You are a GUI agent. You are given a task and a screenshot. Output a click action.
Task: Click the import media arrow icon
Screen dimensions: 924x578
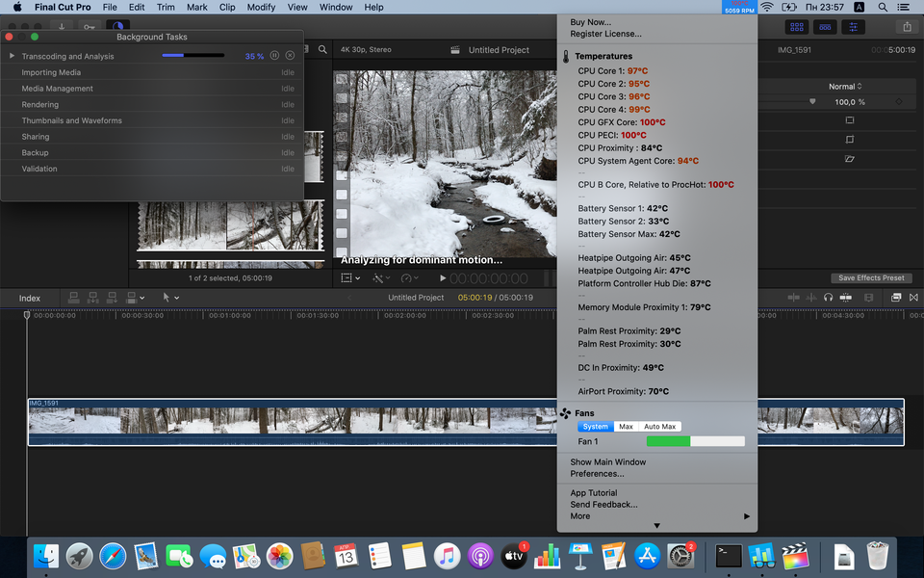[63, 28]
